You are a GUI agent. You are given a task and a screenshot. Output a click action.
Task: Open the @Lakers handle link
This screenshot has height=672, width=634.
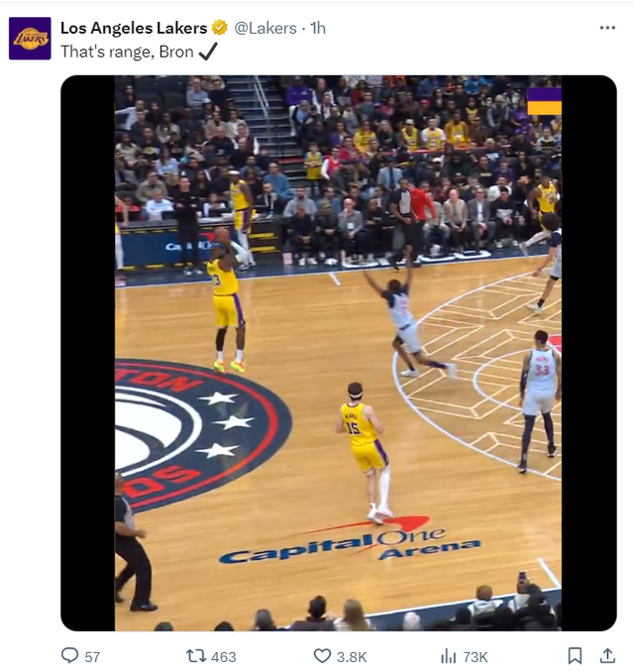click(x=265, y=28)
